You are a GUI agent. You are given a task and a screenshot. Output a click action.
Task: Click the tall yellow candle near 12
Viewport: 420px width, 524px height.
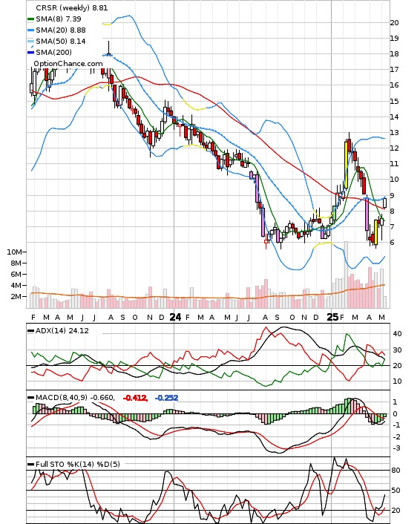click(x=346, y=165)
